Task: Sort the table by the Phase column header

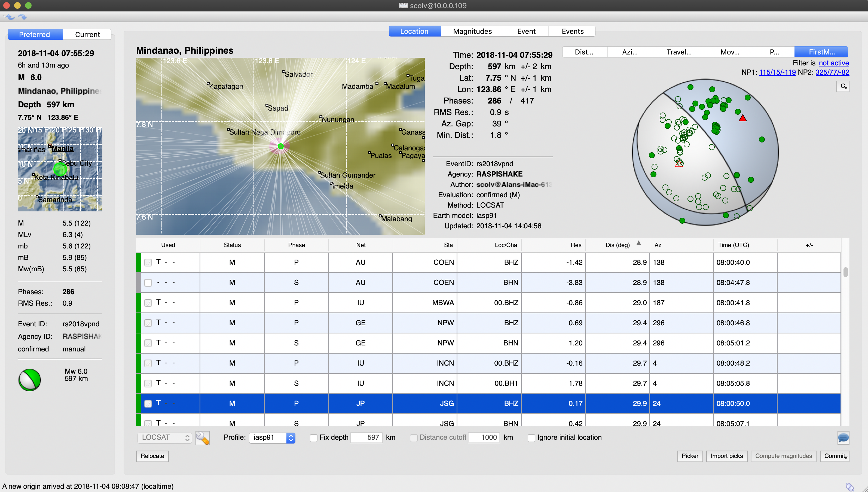Action: [x=297, y=245]
